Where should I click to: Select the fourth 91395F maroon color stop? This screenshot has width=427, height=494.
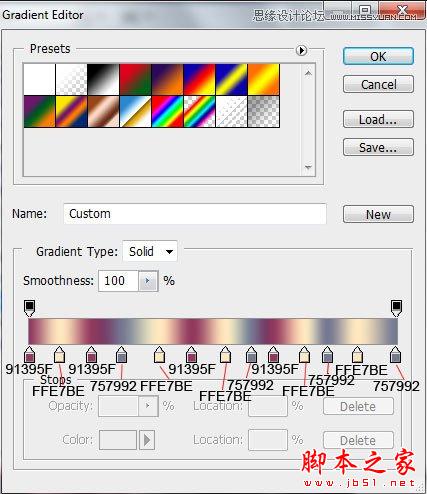pyautogui.click(x=273, y=355)
